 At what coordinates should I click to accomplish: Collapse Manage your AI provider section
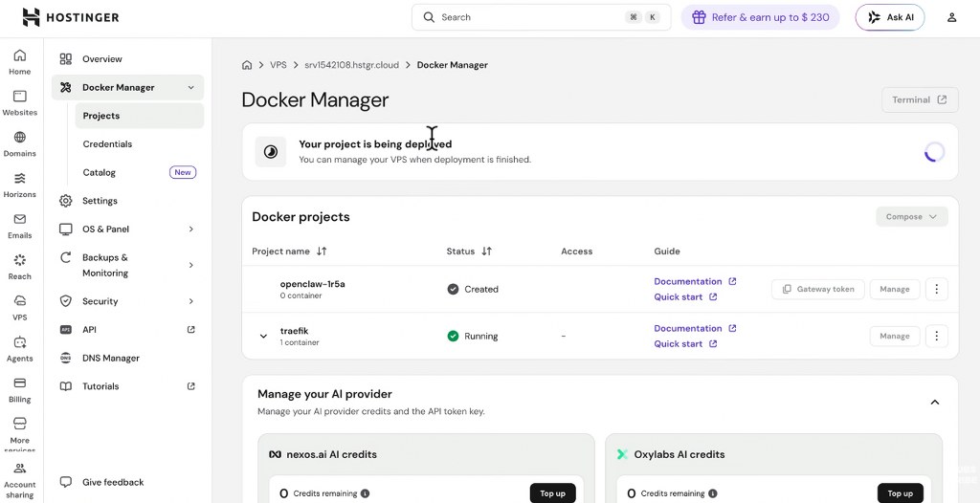pyautogui.click(x=935, y=403)
